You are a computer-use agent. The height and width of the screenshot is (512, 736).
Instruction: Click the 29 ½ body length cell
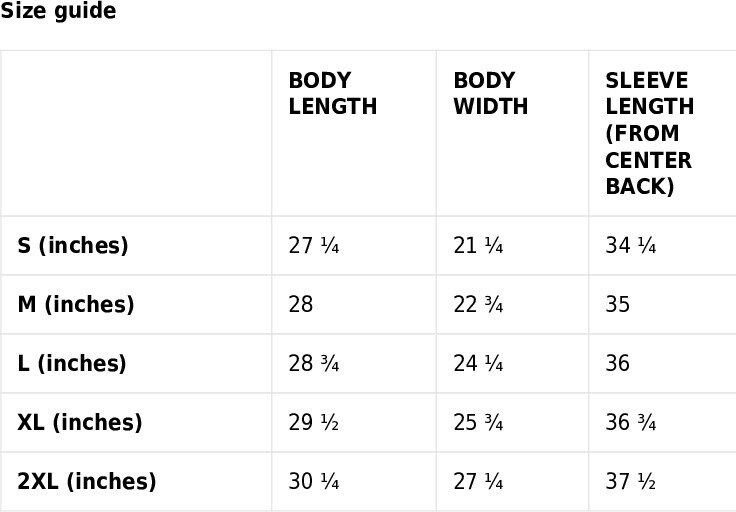point(314,422)
